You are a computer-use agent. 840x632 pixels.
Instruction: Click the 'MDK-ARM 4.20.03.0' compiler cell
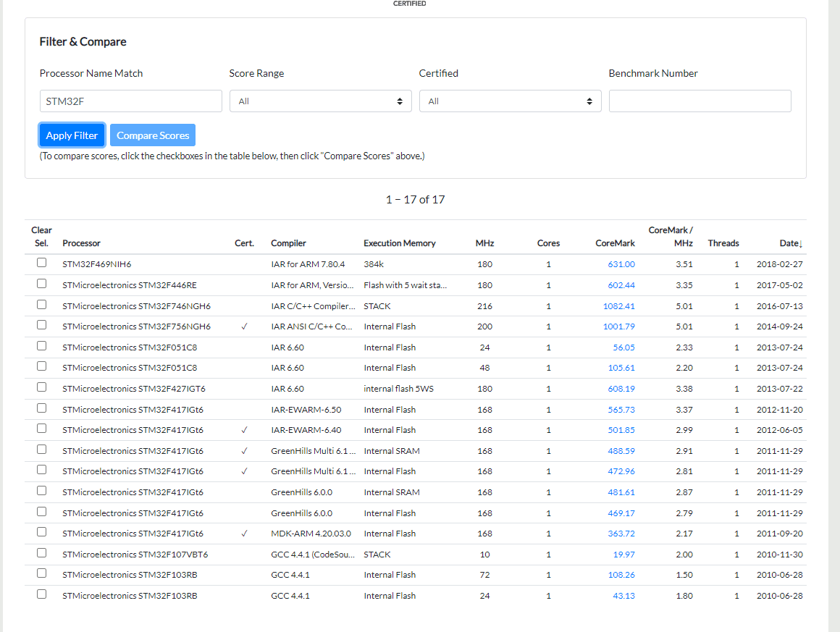click(311, 533)
